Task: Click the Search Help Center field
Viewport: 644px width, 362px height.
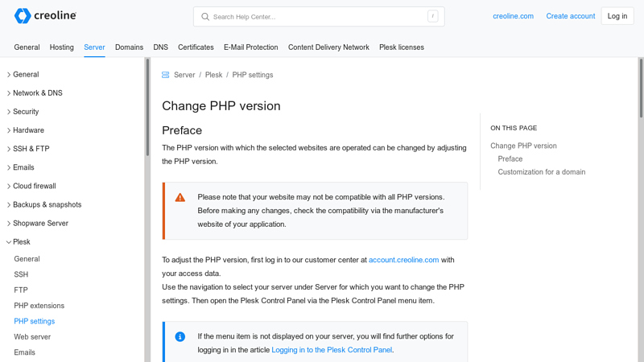Action: pos(319,17)
